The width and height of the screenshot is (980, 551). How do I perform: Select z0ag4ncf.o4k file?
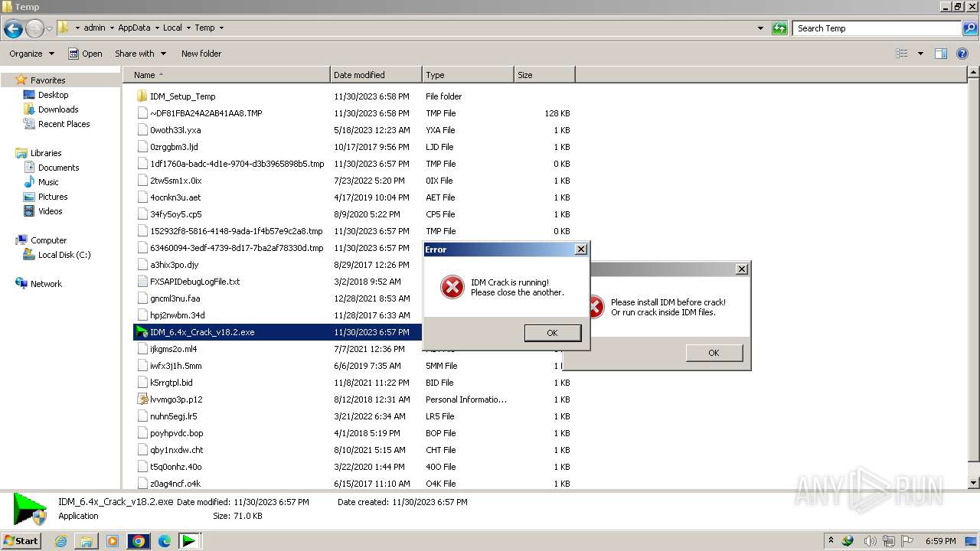click(175, 484)
